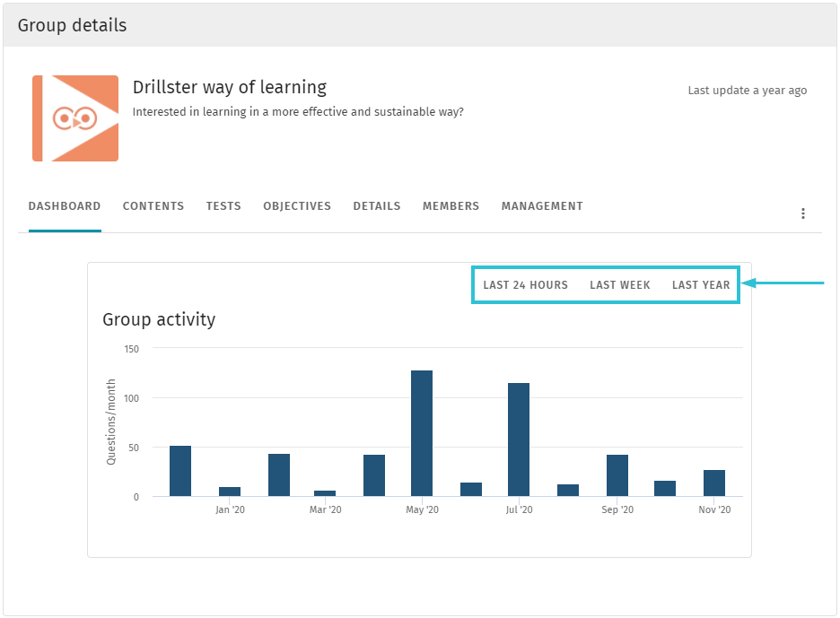Click the Jan '20 bar in chart
This screenshot has height=618, width=840.
[x=230, y=492]
